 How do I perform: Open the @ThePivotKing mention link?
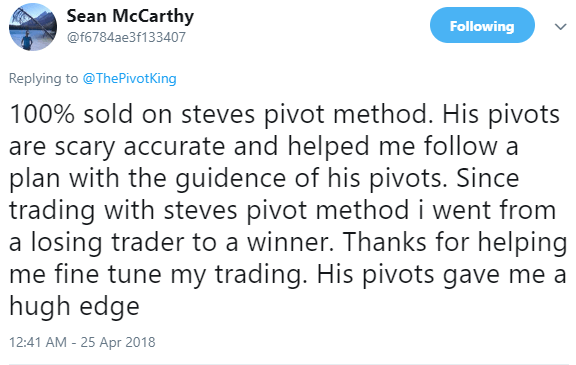[x=130, y=78]
